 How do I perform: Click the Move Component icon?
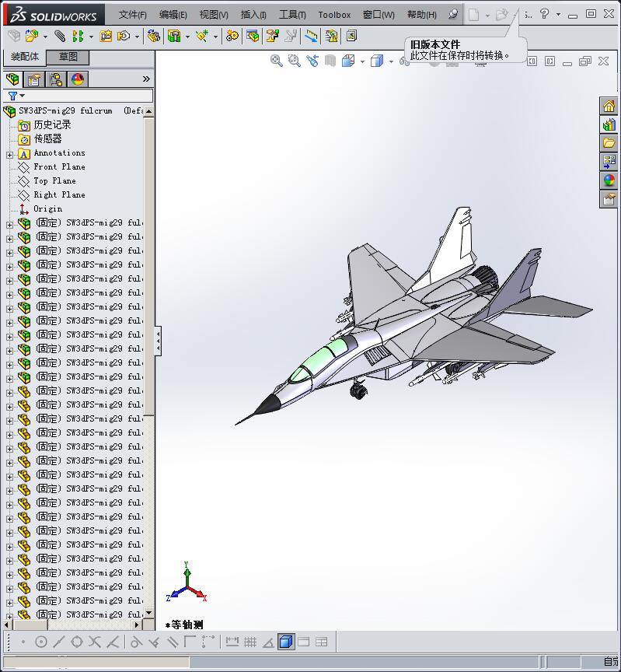click(x=124, y=36)
